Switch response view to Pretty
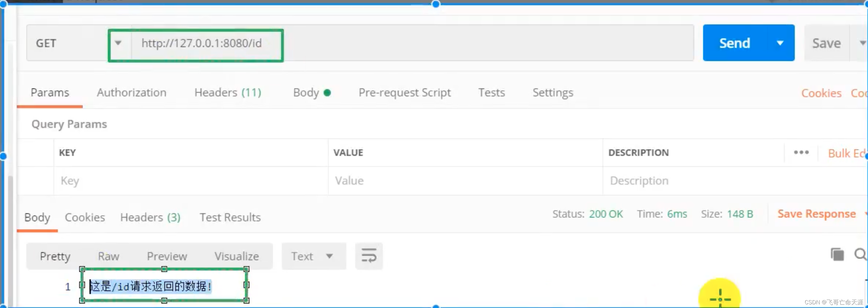This screenshot has height=308, width=868. pos(55,256)
